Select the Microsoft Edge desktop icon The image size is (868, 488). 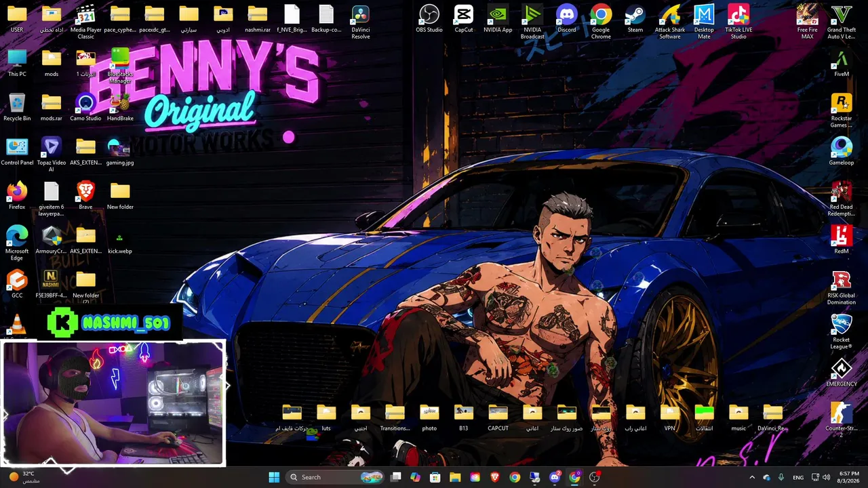(x=17, y=243)
